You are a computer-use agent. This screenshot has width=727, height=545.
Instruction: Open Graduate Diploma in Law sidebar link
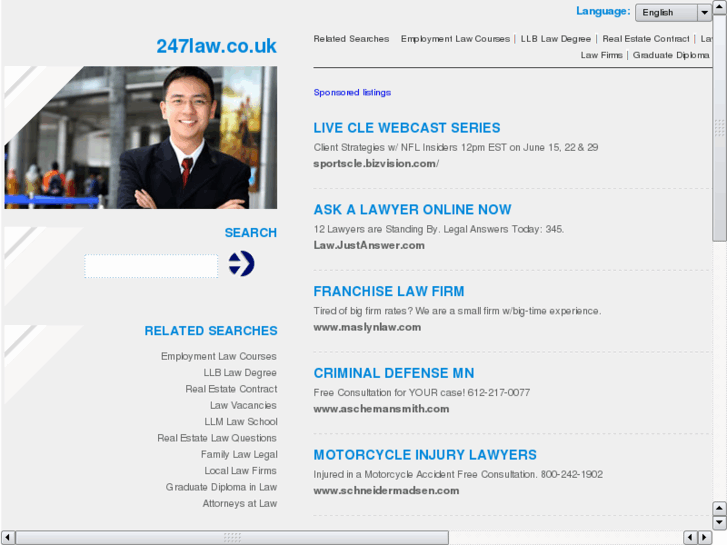[x=222, y=487]
